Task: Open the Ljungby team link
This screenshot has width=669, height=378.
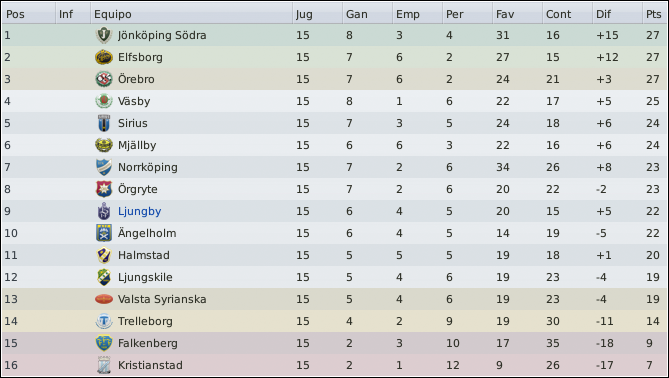Action: point(140,212)
